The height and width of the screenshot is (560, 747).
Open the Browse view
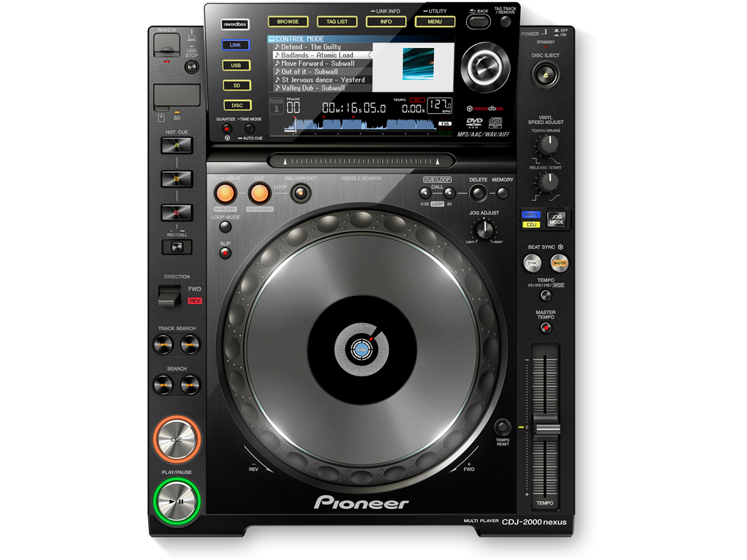(287, 22)
